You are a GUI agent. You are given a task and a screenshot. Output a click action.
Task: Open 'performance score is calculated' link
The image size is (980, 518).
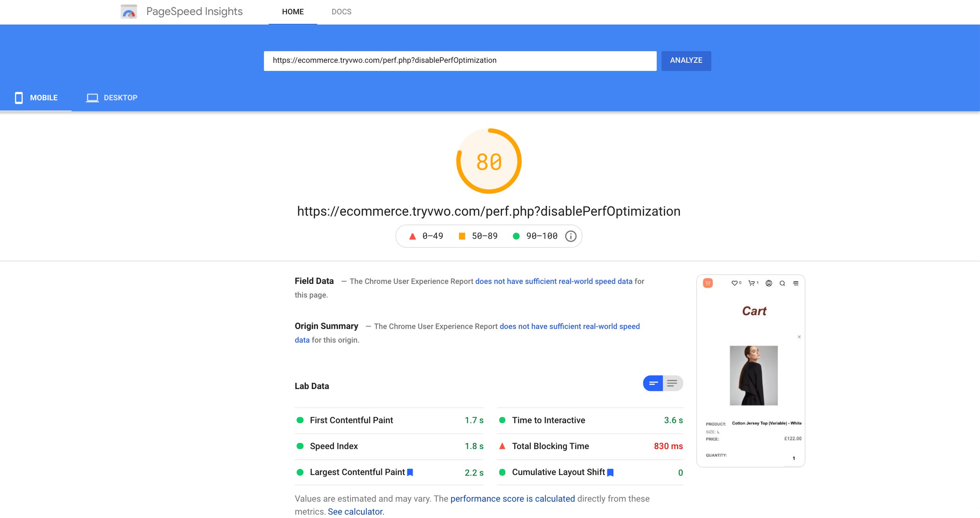pyautogui.click(x=513, y=499)
